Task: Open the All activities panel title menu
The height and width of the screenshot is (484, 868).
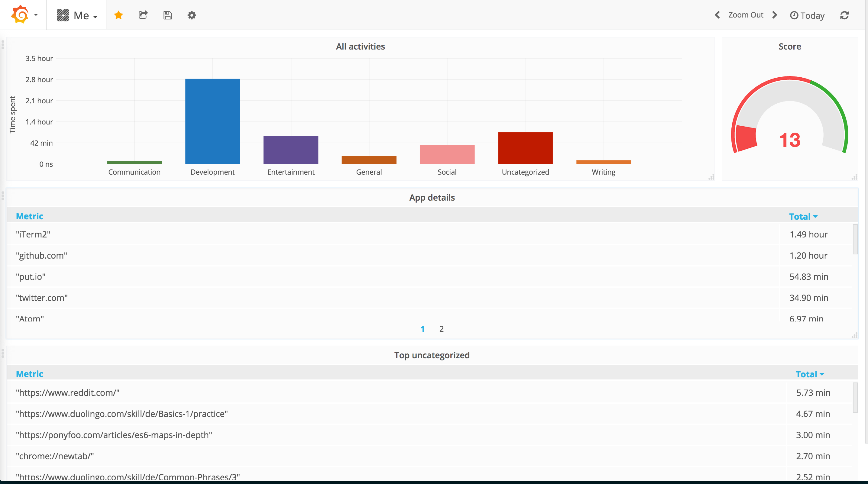Action: (x=360, y=47)
